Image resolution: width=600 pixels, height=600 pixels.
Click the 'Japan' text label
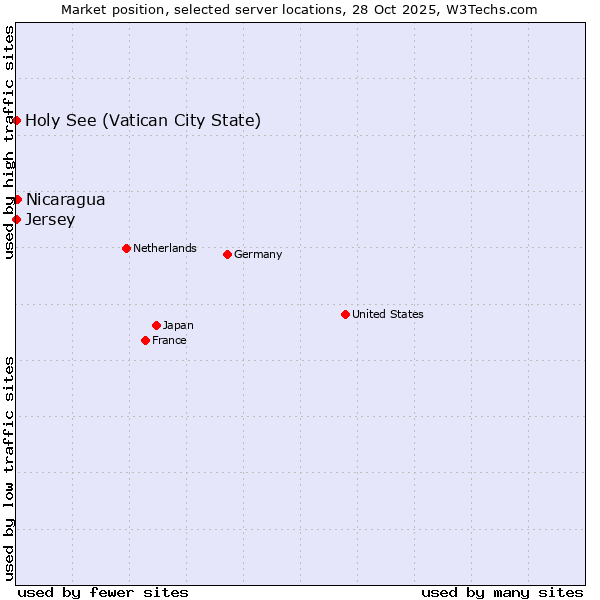coord(178,325)
